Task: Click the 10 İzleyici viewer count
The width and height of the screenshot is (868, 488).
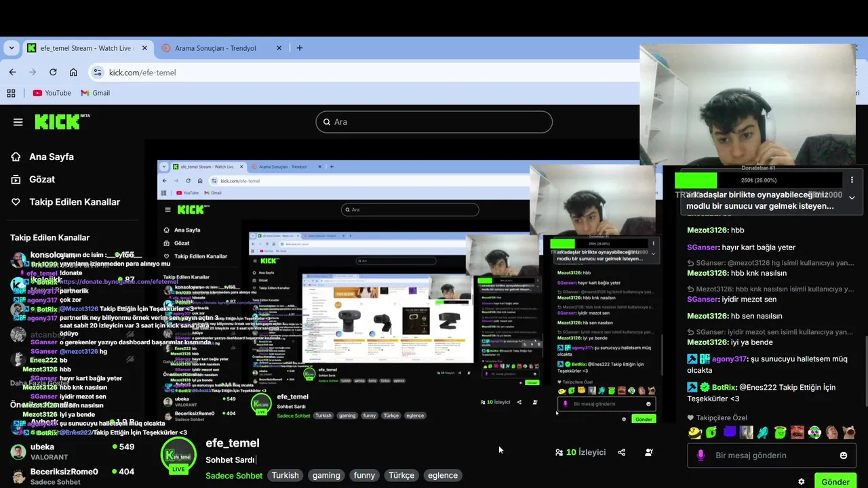Action: [580, 452]
